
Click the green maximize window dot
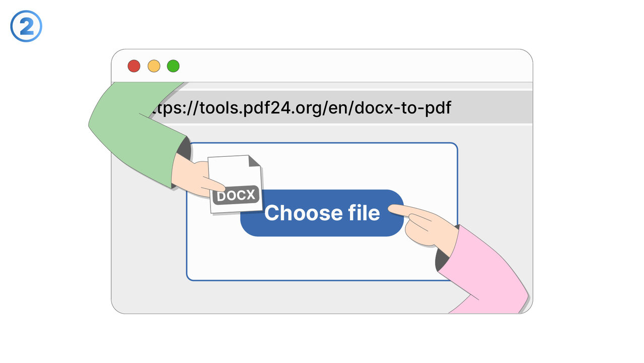tap(173, 66)
